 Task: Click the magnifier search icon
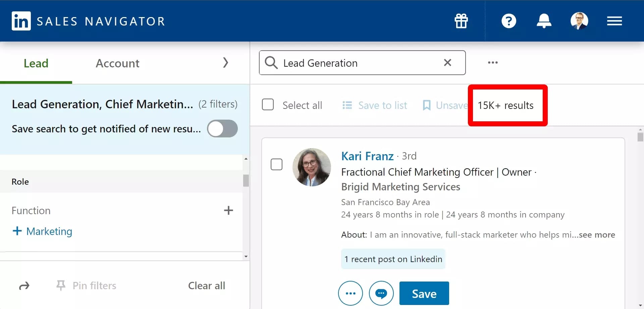pos(271,63)
